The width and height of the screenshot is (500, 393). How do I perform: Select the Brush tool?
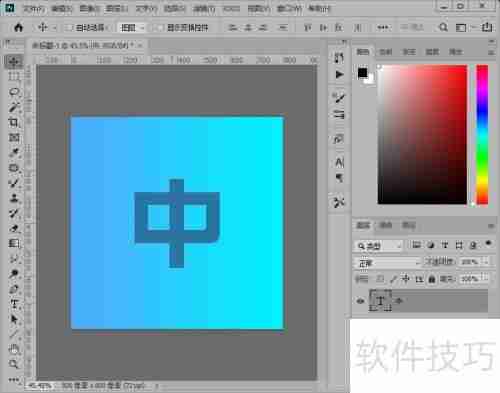pyautogui.click(x=14, y=183)
